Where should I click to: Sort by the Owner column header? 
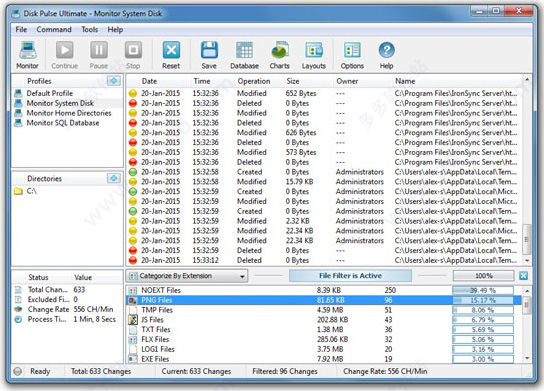coord(347,81)
